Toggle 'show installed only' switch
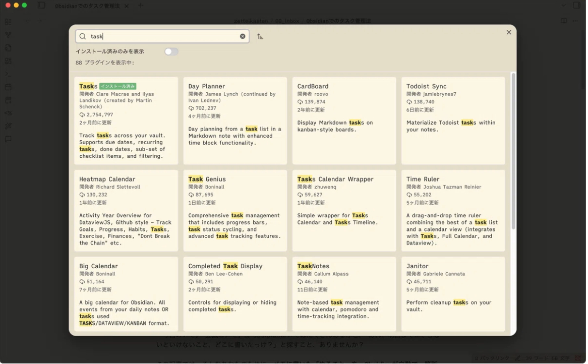 [171, 52]
